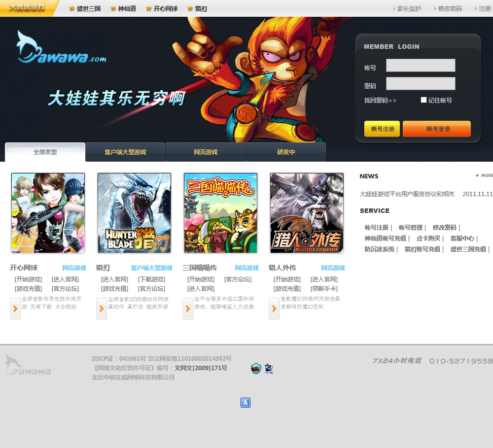Image resolution: width=493 pixels, height=448 pixels.
Task: Click 客户端大型游戏 label beside 猎刃 title
Action: 152,268
